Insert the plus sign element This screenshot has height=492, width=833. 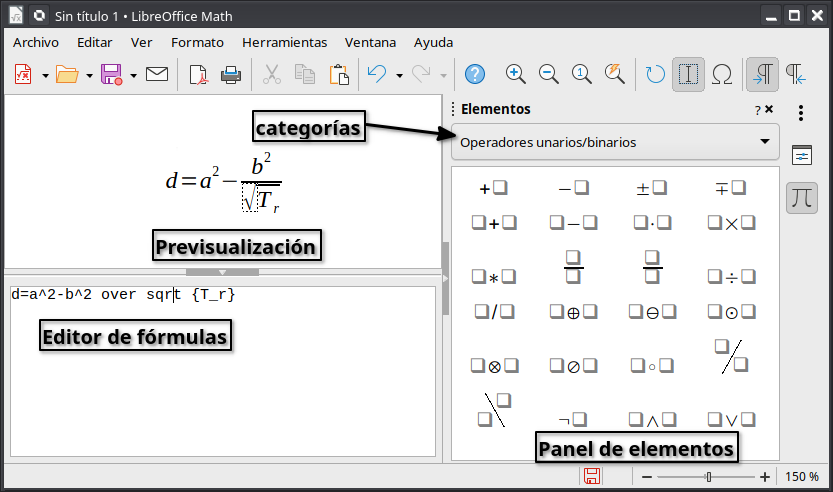click(x=494, y=188)
